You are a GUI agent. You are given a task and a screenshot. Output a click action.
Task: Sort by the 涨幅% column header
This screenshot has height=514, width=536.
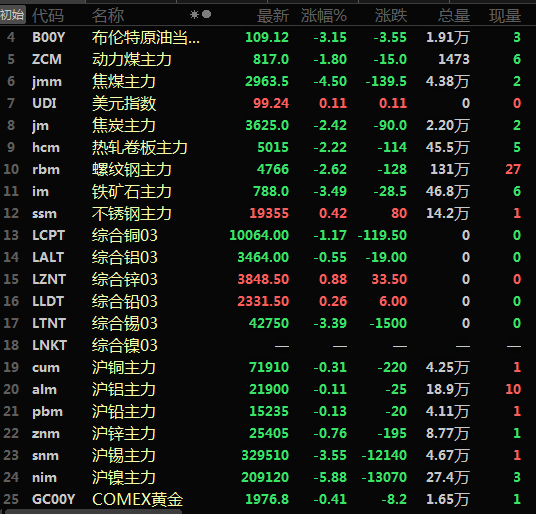pos(324,16)
